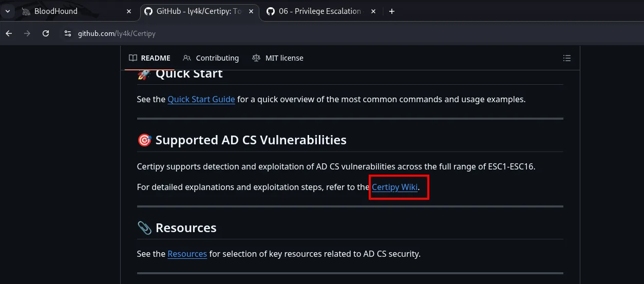Screen dimensions: 644x284
Task: Reload the current page
Action: (x=46, y=33)
